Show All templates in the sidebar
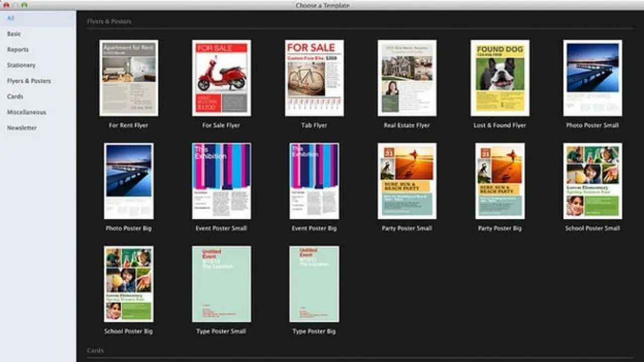Image resolution: width=644 pixels, height=362 pixels. [x=11, y=18]
